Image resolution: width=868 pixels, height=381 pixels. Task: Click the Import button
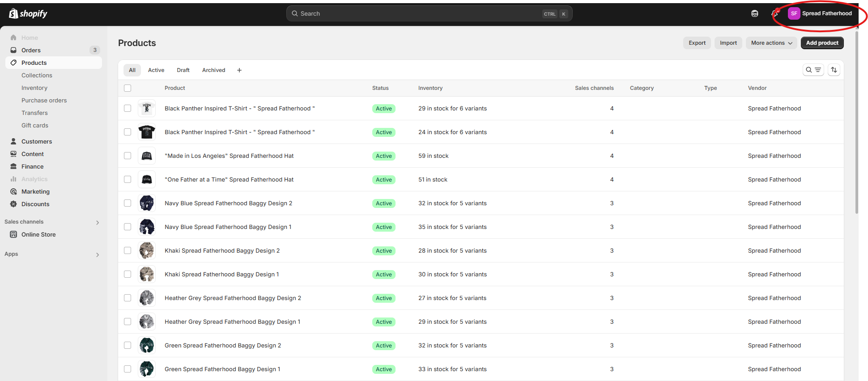[728, 43]
